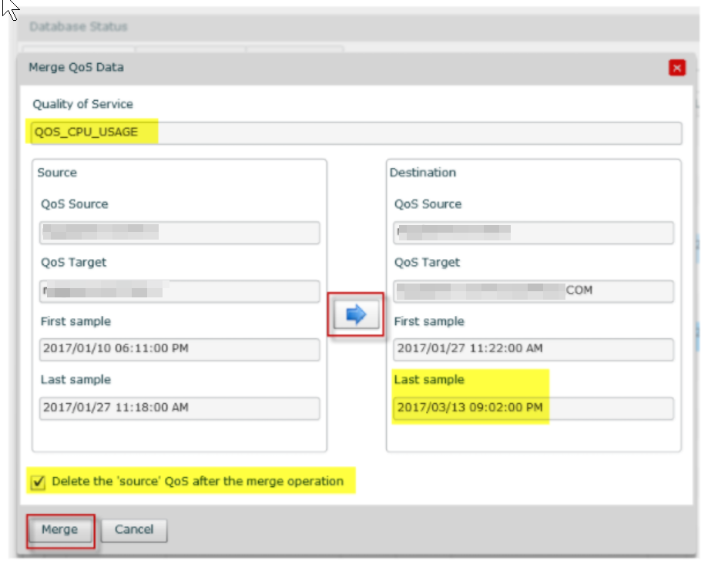Click Source Last sample 2017/01/27 11:18 field
The image size is (728, 584).
pos(179,408)
